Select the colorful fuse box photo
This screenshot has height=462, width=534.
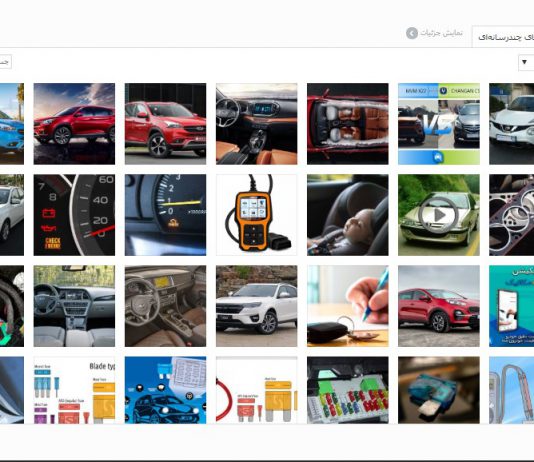[x=348, y=390]
